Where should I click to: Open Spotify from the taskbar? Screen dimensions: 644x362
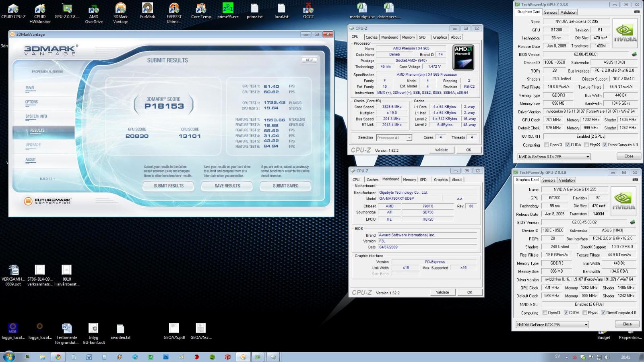coord(212,357)
